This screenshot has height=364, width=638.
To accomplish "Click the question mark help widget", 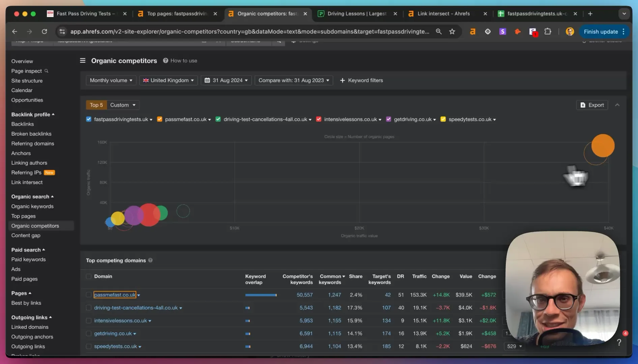I will coord(619,342).
